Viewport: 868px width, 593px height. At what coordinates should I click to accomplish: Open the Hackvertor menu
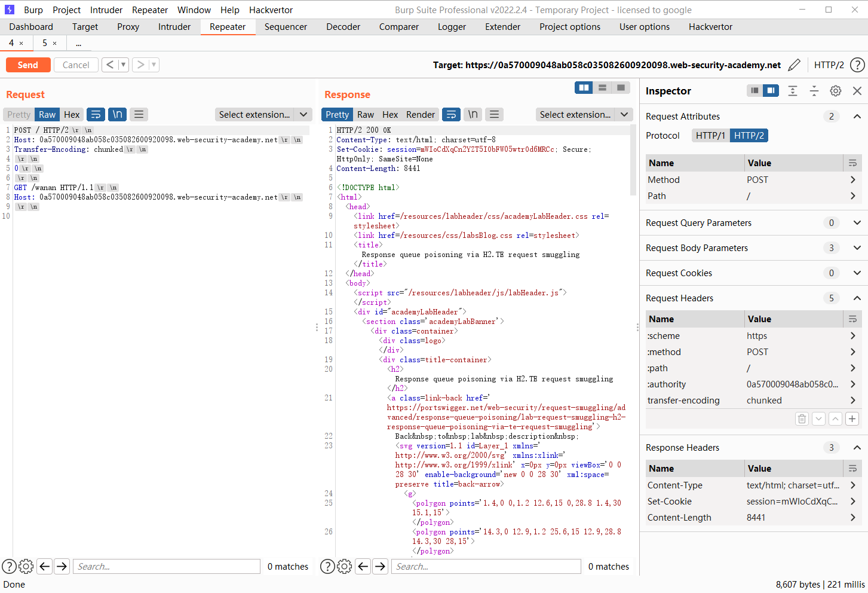[x=271, y=10]
